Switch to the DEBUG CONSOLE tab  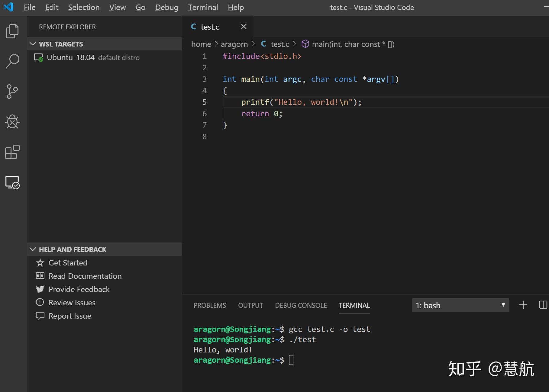pyautogui.click(x=301, y=305)
